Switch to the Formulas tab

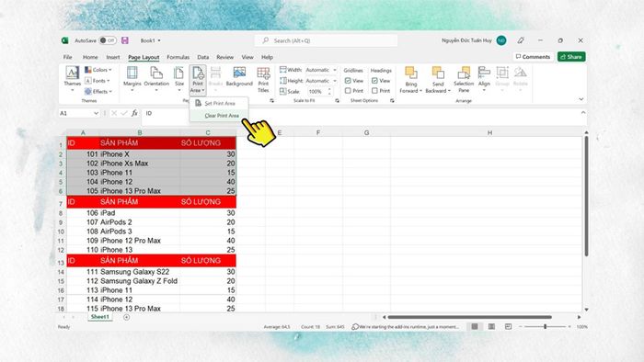(x=178, y=57)
